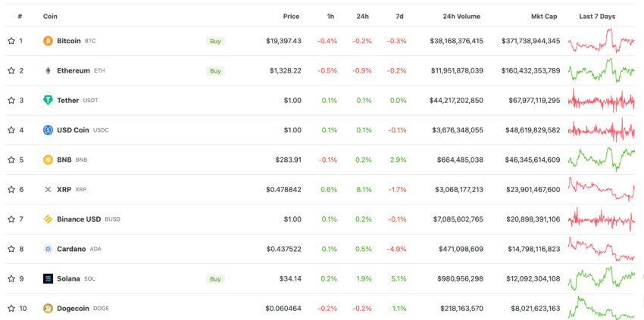Viewport: 644px width, 320px height.
Task: Open Binance USD's 7-day sparkline chart
Action: [602, 219]
